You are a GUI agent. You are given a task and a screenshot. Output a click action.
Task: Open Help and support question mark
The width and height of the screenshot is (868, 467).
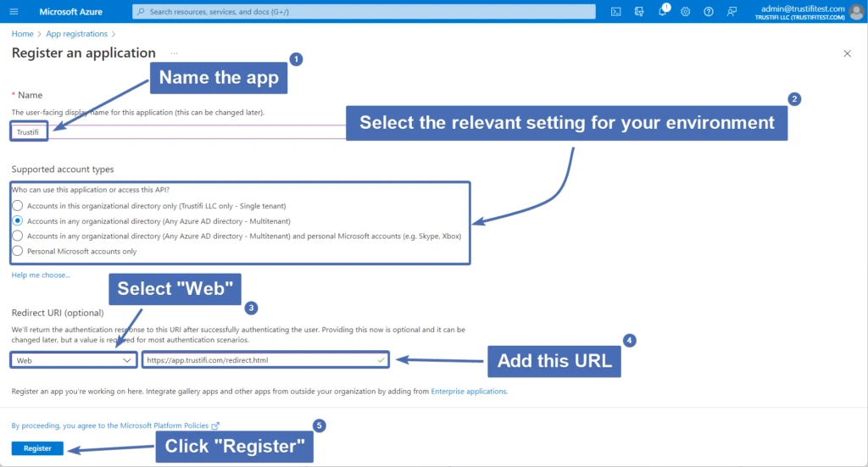point(709,12)
